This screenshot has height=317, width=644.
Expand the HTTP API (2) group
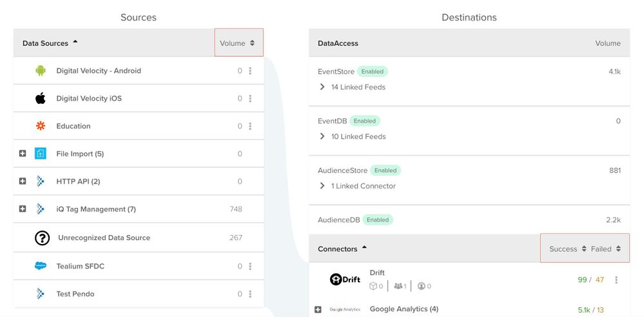coord(23,181)
